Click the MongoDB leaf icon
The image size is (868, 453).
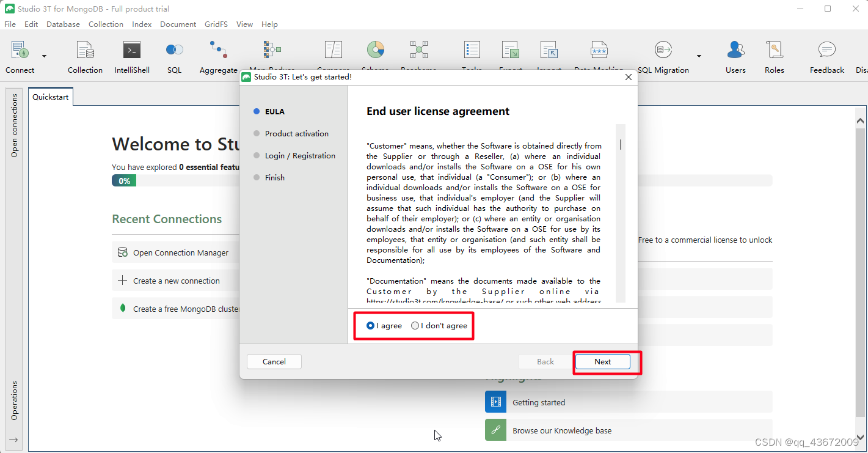point(123,308)
